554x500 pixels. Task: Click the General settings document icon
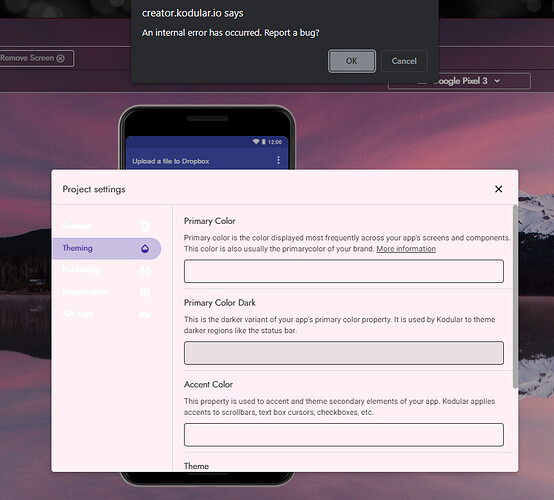tap(145, 227)
